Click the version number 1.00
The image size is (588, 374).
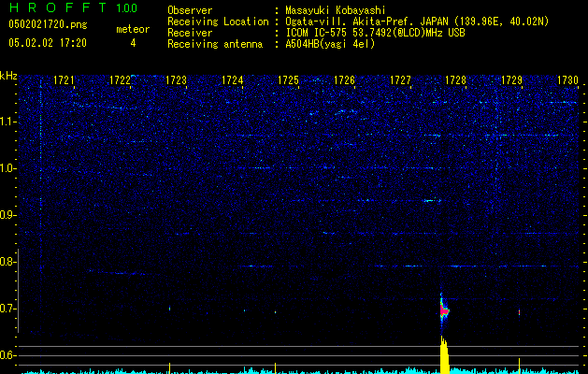click(x=127, y=7)
